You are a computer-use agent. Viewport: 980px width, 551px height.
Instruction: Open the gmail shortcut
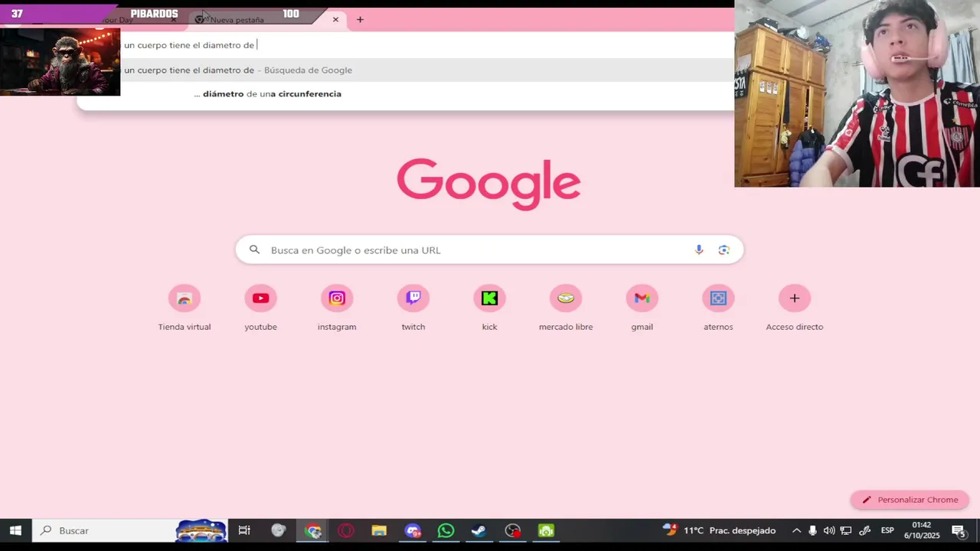coord(642,308)
